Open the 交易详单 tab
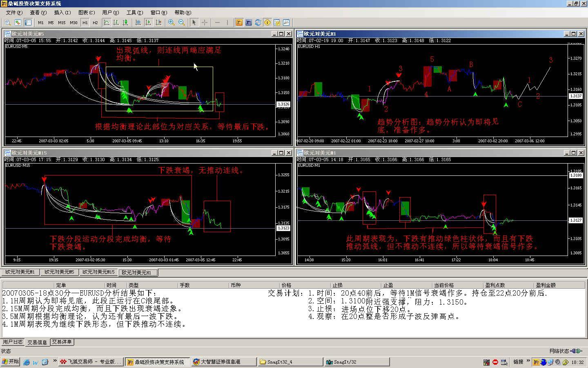 (62, 342)
